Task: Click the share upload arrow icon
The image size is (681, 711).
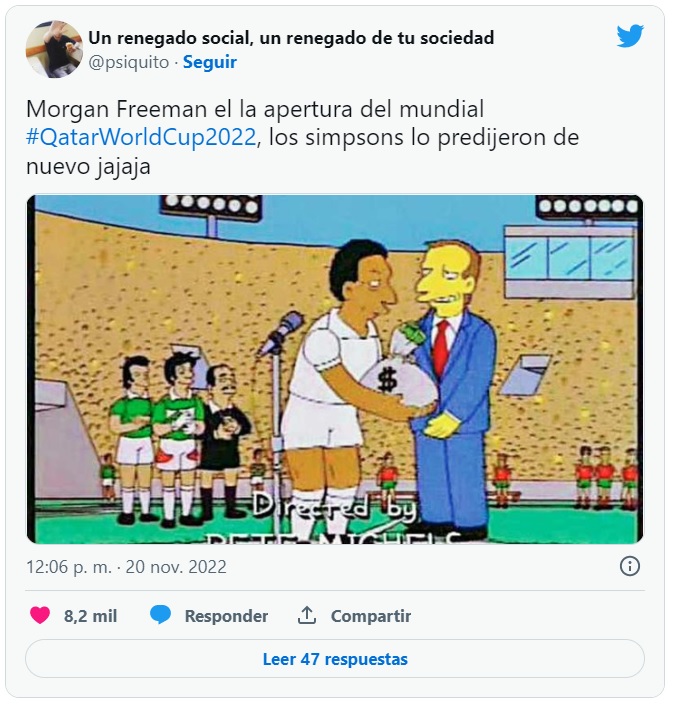Action: (307, 615)
